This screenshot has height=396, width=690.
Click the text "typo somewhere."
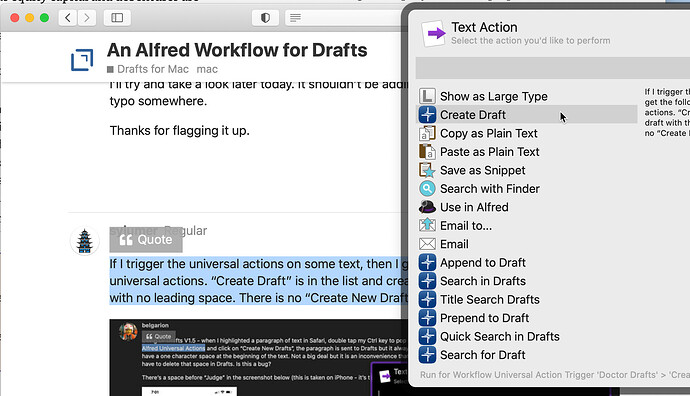click(158, 101)
